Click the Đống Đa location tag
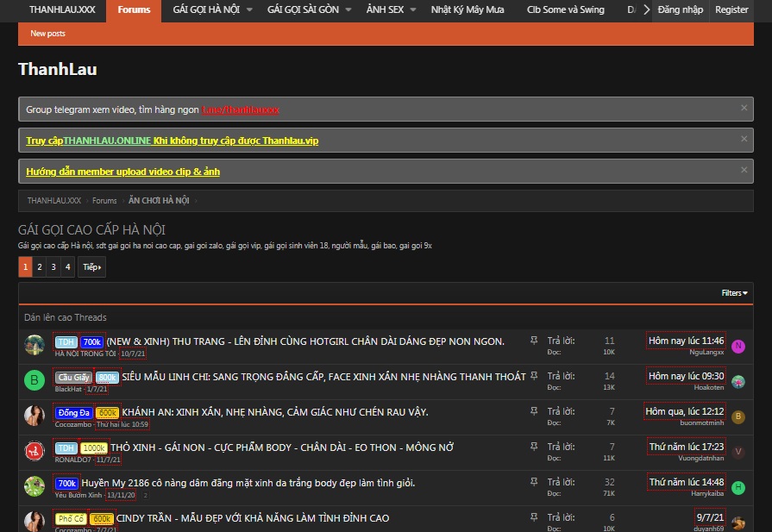 click(74, 413)
